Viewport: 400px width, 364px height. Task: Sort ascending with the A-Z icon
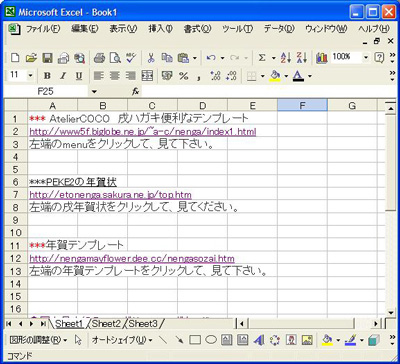tap(286, 58)
